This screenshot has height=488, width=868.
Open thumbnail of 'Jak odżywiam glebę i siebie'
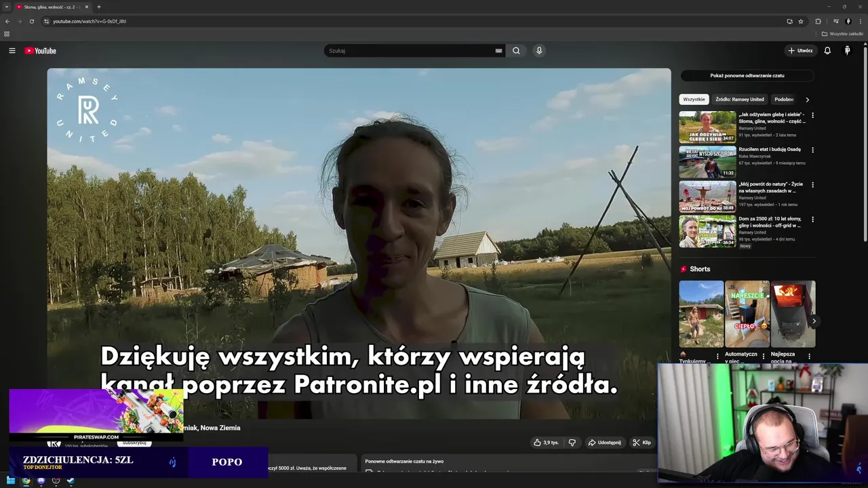coord(707,127)
